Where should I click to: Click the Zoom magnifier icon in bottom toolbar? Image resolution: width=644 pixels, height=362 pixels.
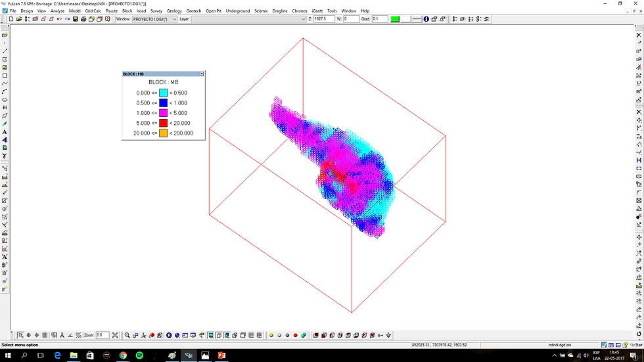coord(127,335)
